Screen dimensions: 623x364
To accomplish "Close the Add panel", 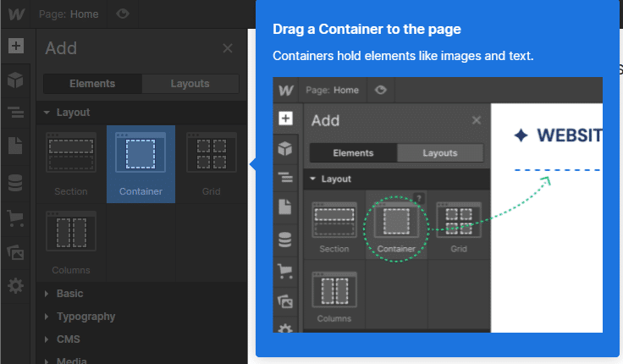I will point(228,49).
